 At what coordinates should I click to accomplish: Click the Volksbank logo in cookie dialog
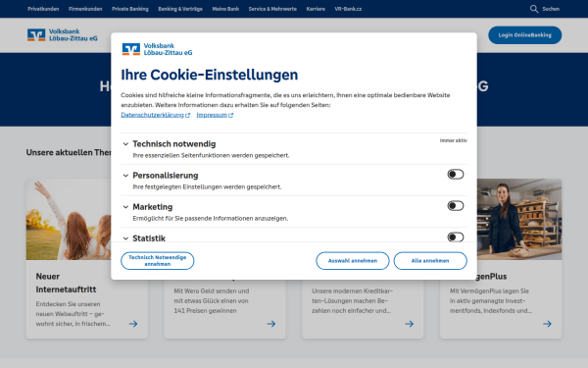tap(157, 49)
